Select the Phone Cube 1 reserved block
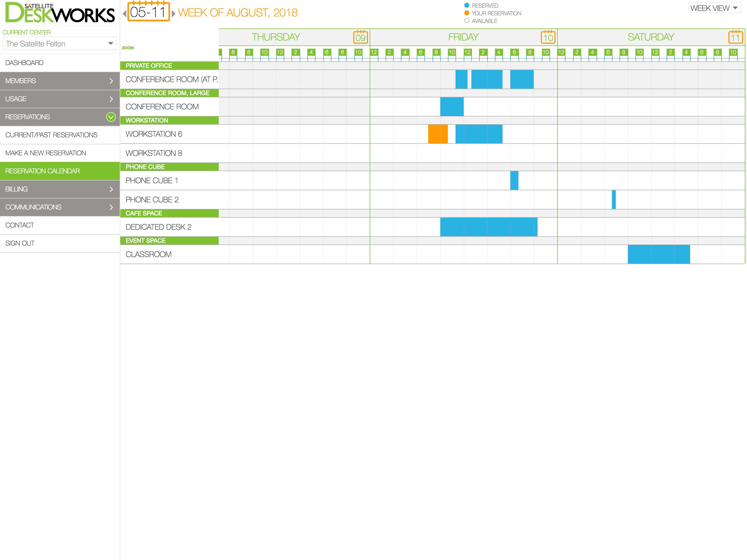Screen dimensions: 747x560 [514, 180]
